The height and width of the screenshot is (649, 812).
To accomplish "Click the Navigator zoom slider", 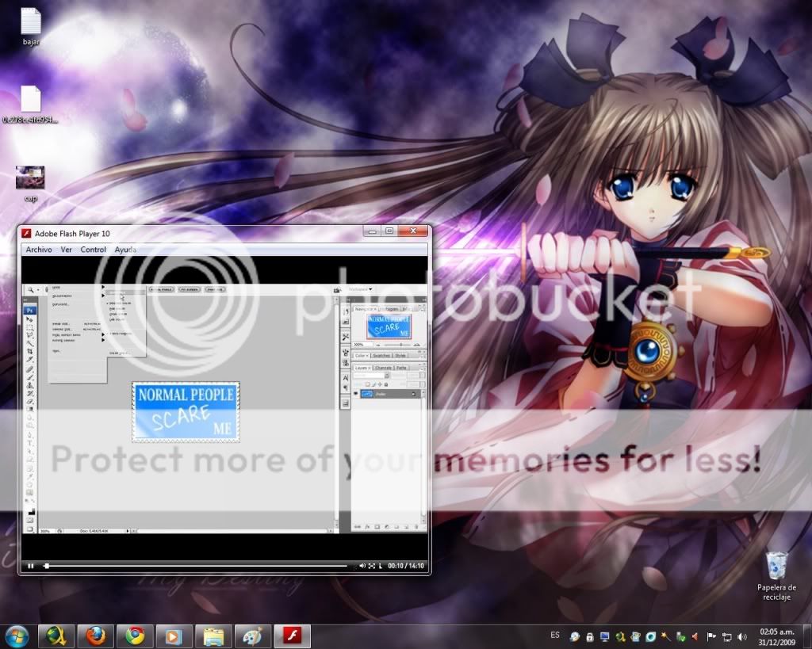I will 398,345.
